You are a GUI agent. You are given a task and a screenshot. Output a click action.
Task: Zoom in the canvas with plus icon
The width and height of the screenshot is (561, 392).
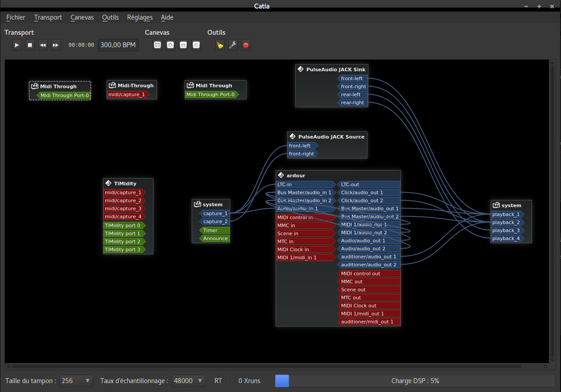click(x=170, y=45)
